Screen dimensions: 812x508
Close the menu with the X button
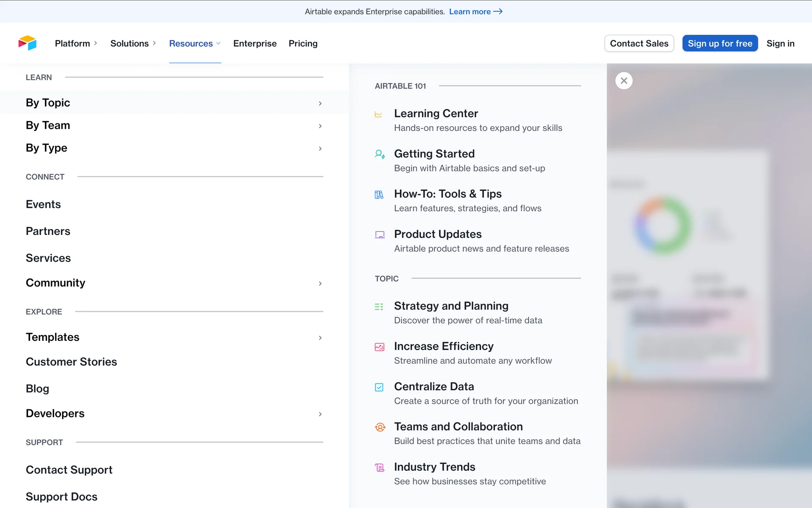pyautogui.click(x=624, y=80)
